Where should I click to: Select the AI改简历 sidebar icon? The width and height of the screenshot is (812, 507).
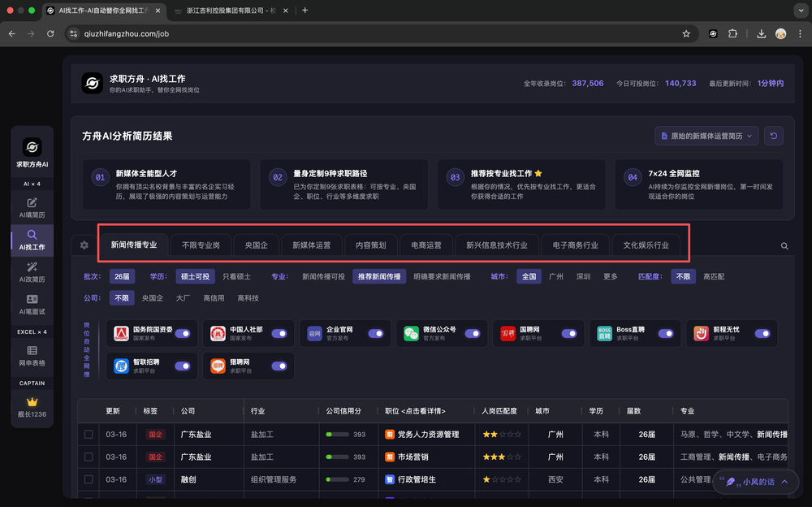point(32,271)
